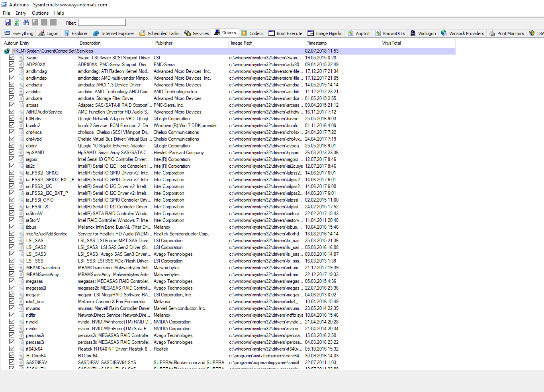Click the Hewlett-Packard Company publisher cell
Image resolution: width=544 pixels, height=392 pixels.
click(179, 153)
